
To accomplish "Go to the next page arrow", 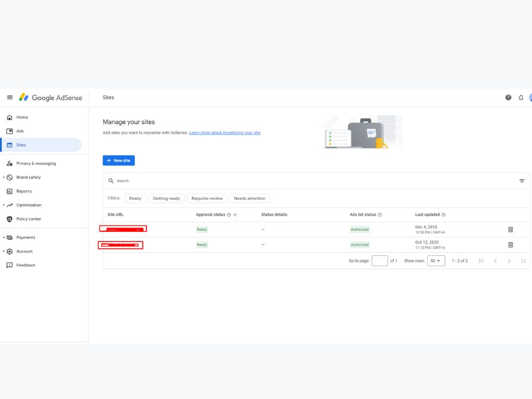I will click(509, 261).
